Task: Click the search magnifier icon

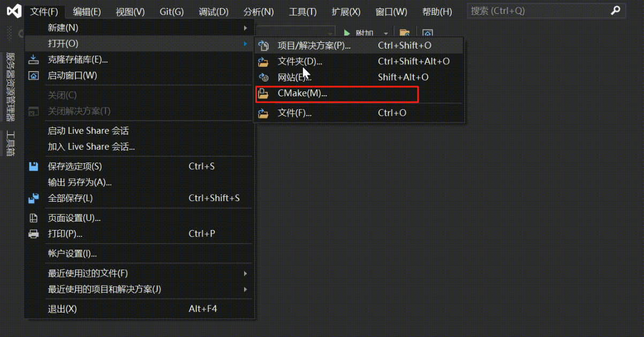Action: [x=616, y=11]
